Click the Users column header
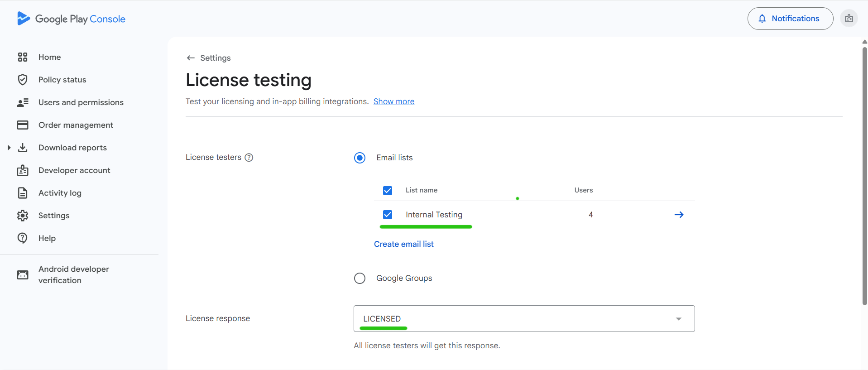Image resolution: width=868 pixels, height=370 pixels. click(584, 190)
